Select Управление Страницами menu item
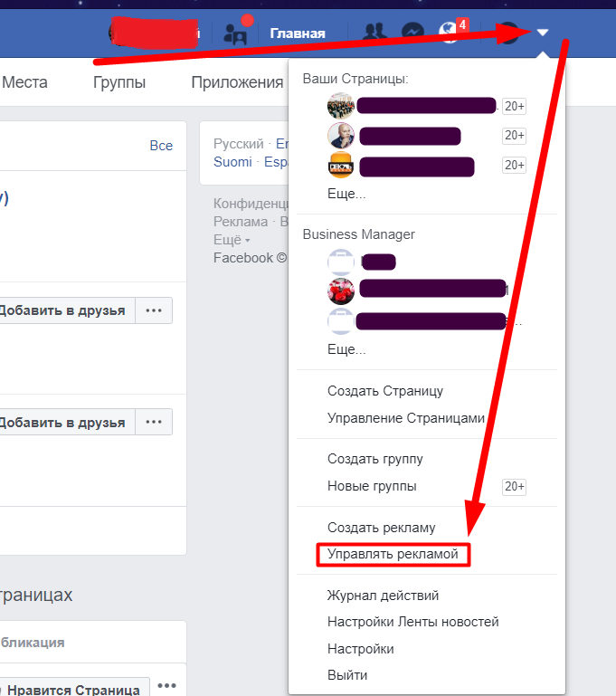The image size is (616, 696). coord(406,418)
